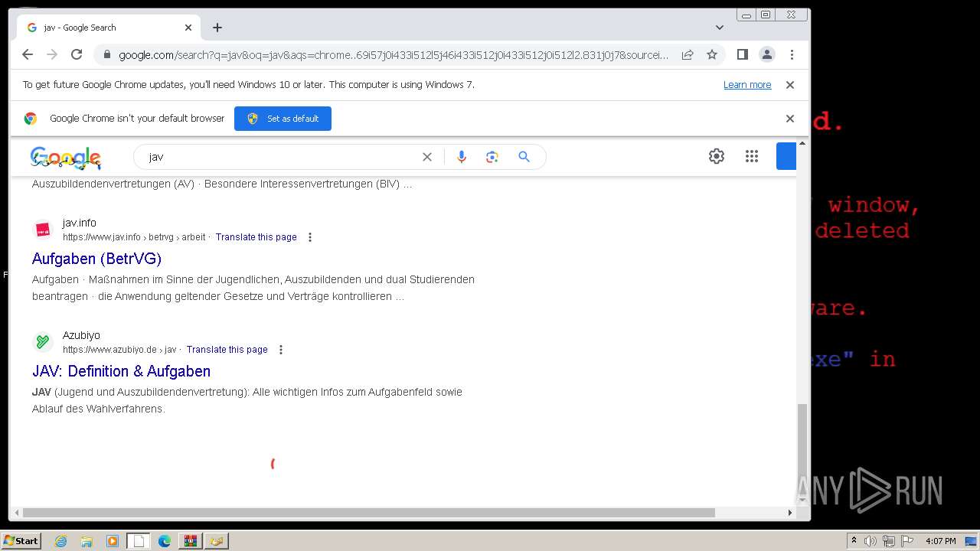Click the blue Sign in button

click(786, 156)
